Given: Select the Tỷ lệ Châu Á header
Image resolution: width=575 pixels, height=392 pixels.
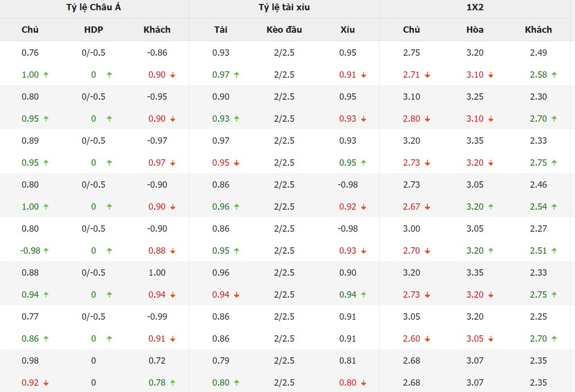Looking at the screenshot, I should (93, 7).
